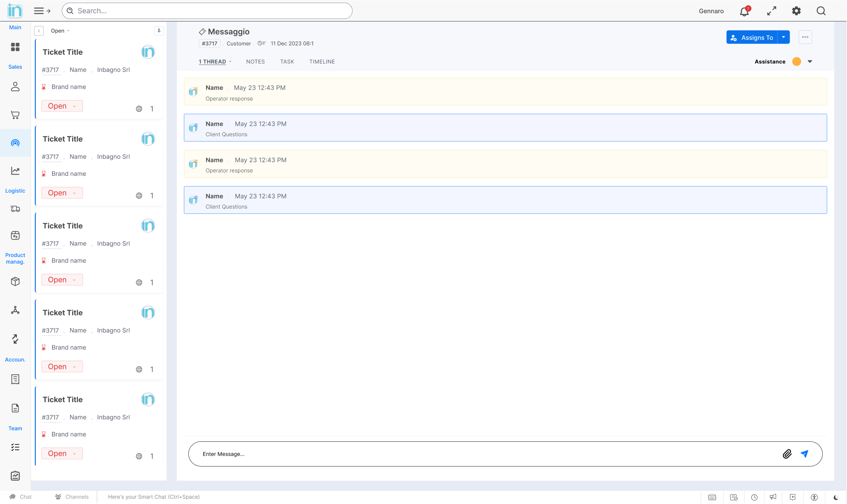Collapse ticket list with back chevron
Image resolution: width=847 pixels, height=504 pixels.
[39, 31]
